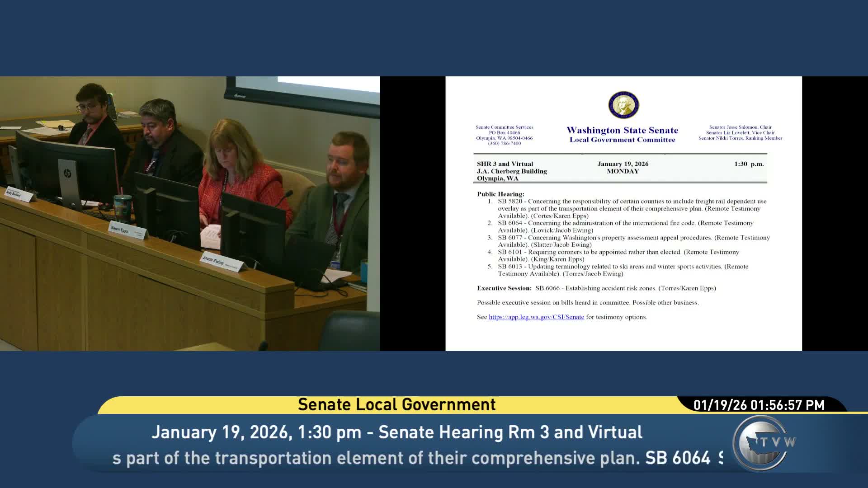Click the Washington State seal icon
Screen dimensions: 868x488
pos(623,105)
